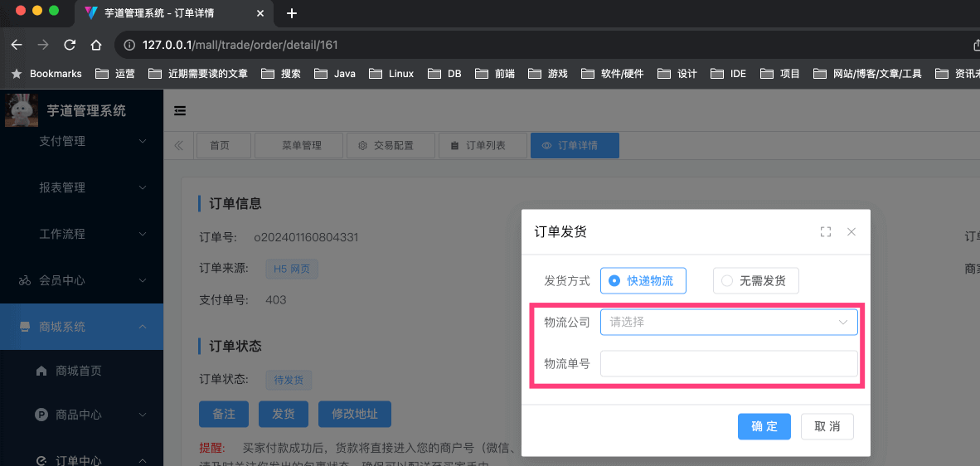Click the 取消 button in the dialog

[x=827, y=426]
